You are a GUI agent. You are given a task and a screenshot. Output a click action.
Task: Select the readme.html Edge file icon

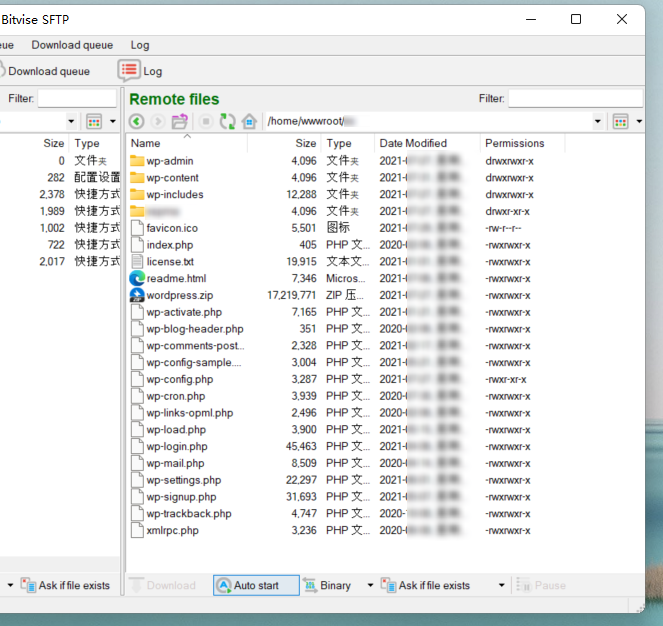click(137, 278)
